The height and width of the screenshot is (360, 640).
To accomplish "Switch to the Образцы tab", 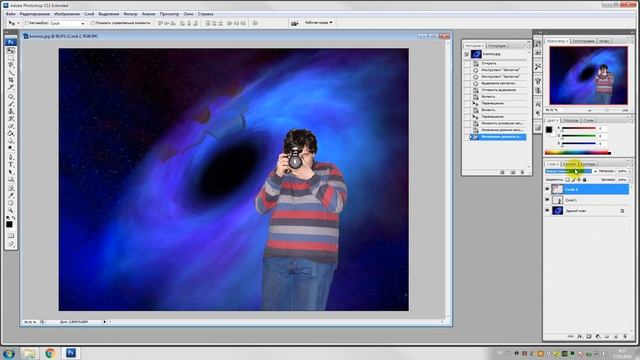I will point(570,120).
